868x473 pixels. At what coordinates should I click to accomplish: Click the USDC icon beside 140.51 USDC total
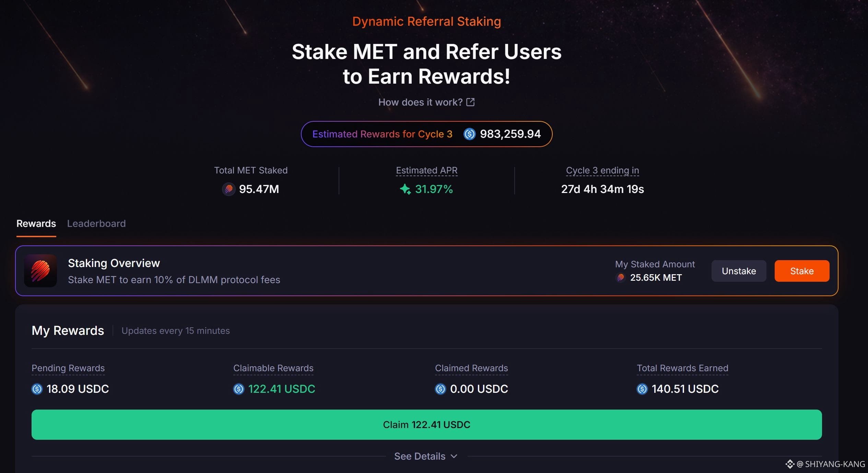pyautogui.click(x=642, y=389)
